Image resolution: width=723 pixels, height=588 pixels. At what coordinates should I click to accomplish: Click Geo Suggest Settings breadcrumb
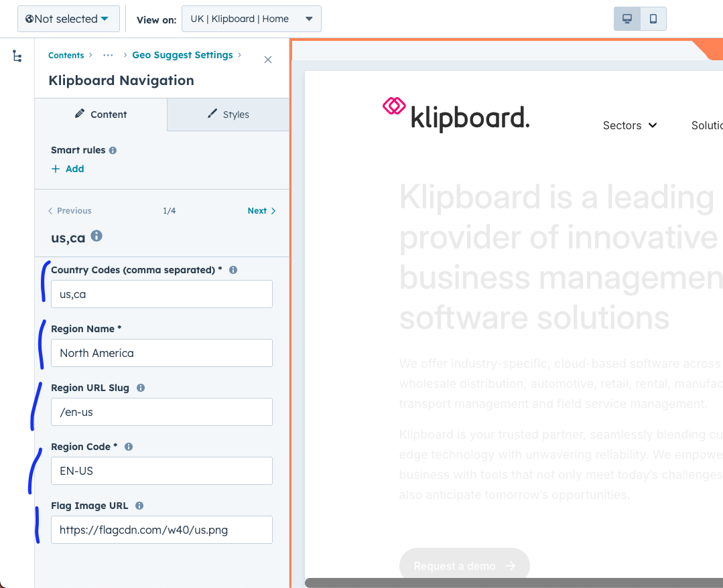(183, 55)
